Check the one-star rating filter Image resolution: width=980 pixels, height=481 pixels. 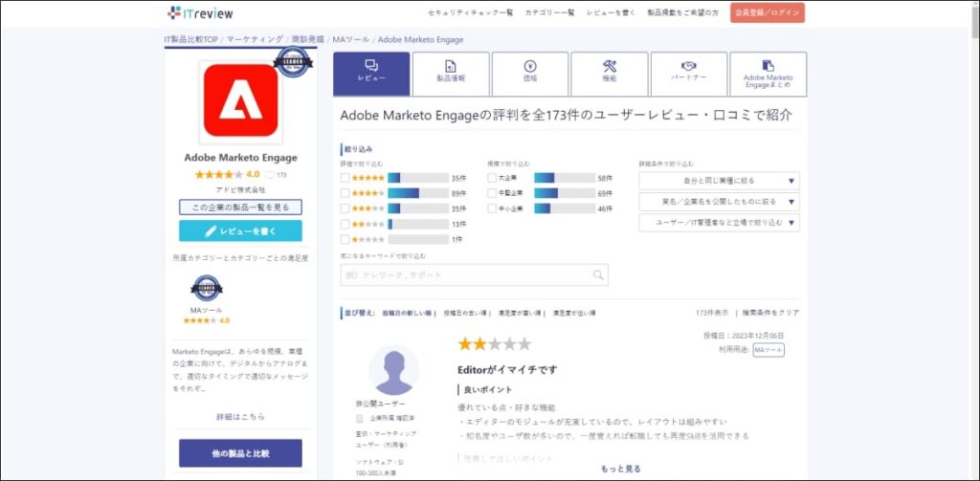click(x=345, y=239)
